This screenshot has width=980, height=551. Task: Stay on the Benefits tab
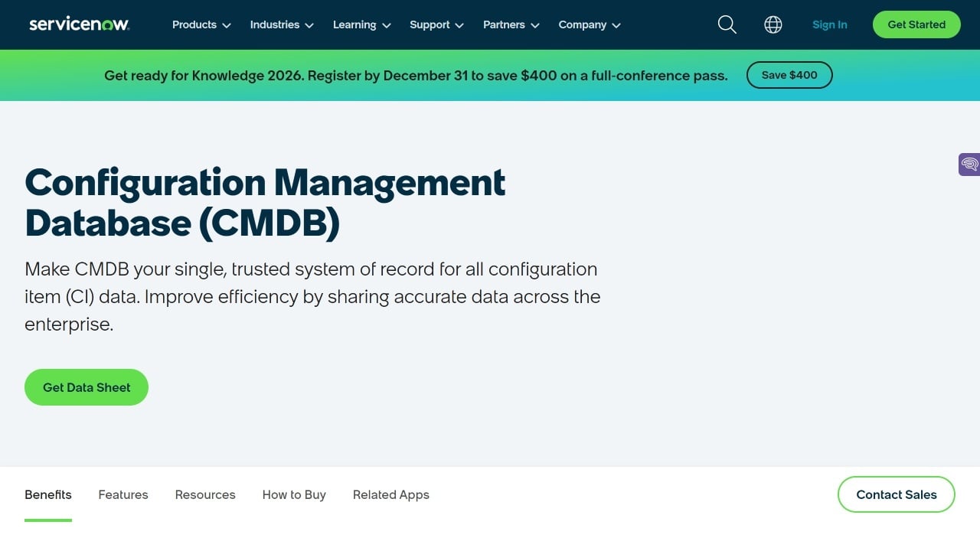click(x=47, y=494)
